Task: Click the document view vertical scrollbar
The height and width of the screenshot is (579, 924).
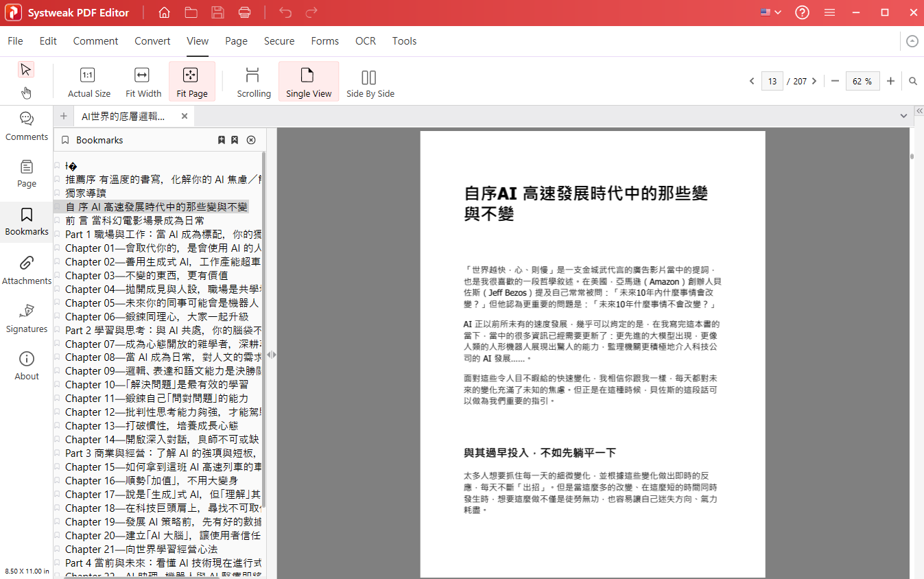Action: [x=912, y=156]
